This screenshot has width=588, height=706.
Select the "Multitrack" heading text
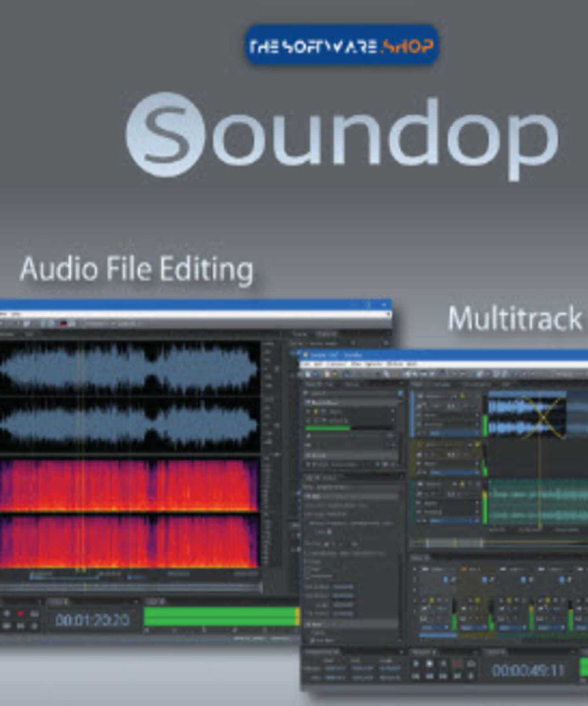click(x=515, y=318)
